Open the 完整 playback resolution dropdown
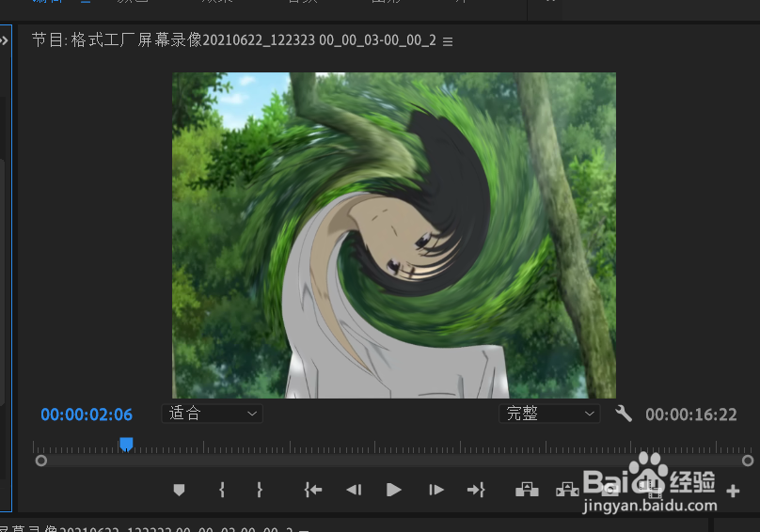The height and width of the screenshot is (532, 760). [549, 414]
